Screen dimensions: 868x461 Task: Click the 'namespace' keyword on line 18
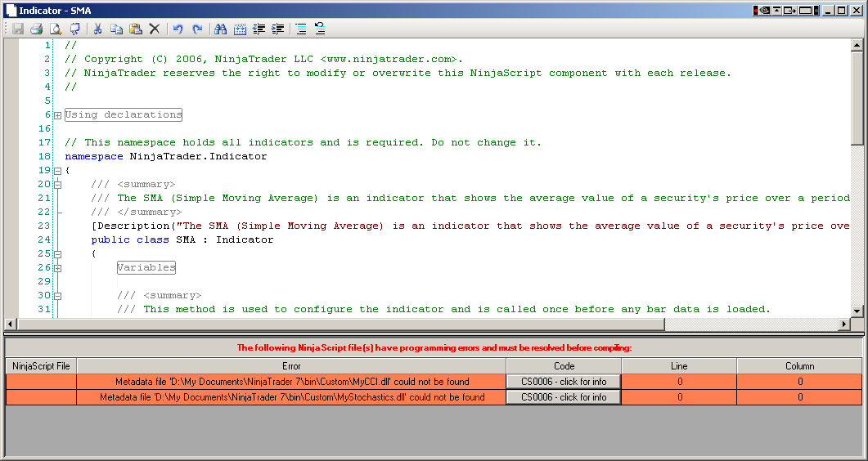93,156
